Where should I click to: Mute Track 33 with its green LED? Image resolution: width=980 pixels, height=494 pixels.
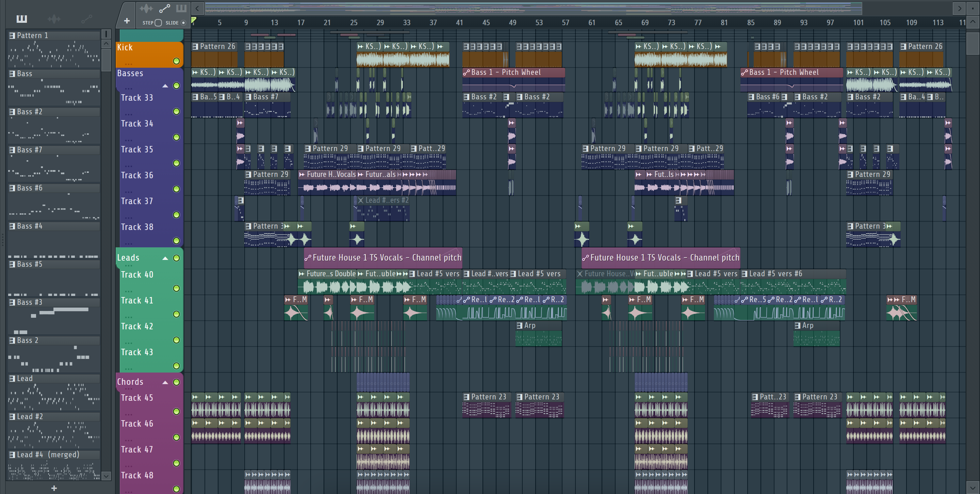[x=176, y=112]
